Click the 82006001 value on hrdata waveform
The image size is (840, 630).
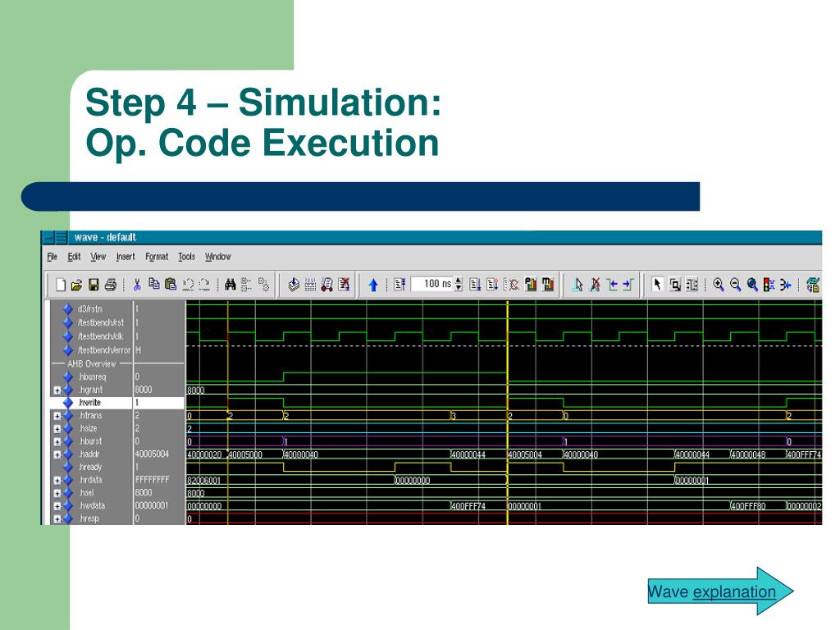point(203,481)
